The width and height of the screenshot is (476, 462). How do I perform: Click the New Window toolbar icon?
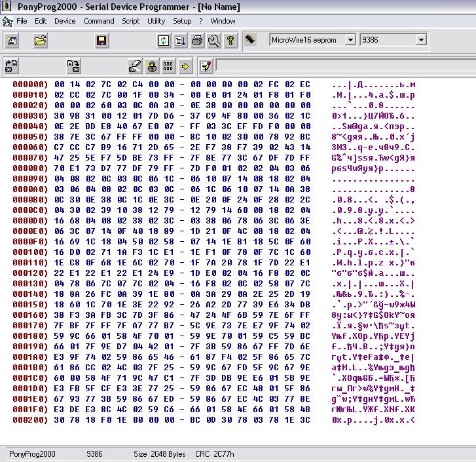click(12, 41)
